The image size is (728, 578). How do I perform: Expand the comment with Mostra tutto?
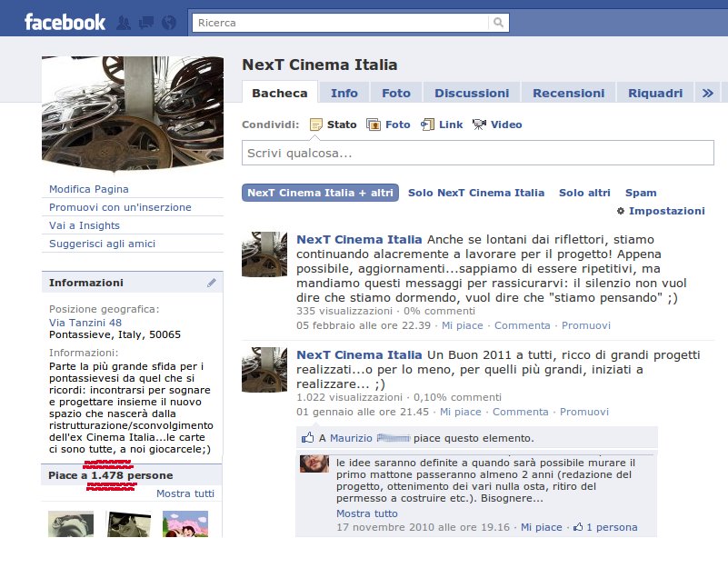tap(367, 513)
